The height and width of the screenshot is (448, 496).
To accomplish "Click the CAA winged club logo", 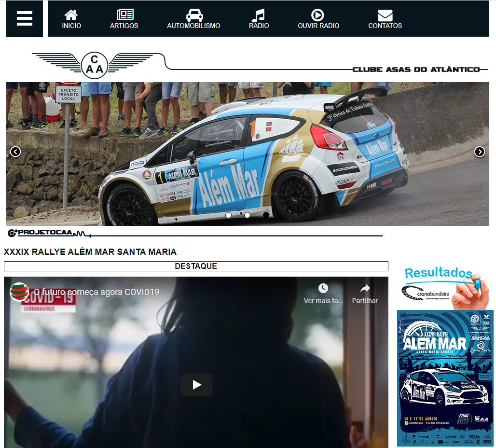I will 94,65.
